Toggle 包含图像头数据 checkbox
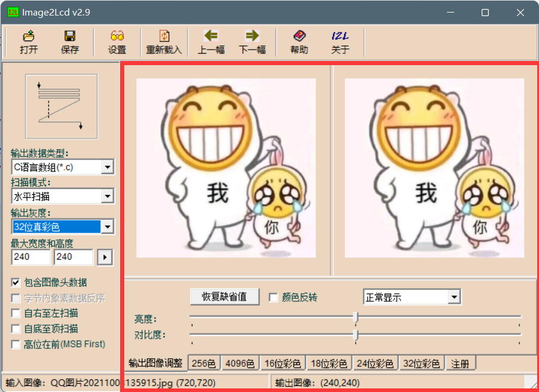Screen dimensions: 539x392 click(16, 283)
